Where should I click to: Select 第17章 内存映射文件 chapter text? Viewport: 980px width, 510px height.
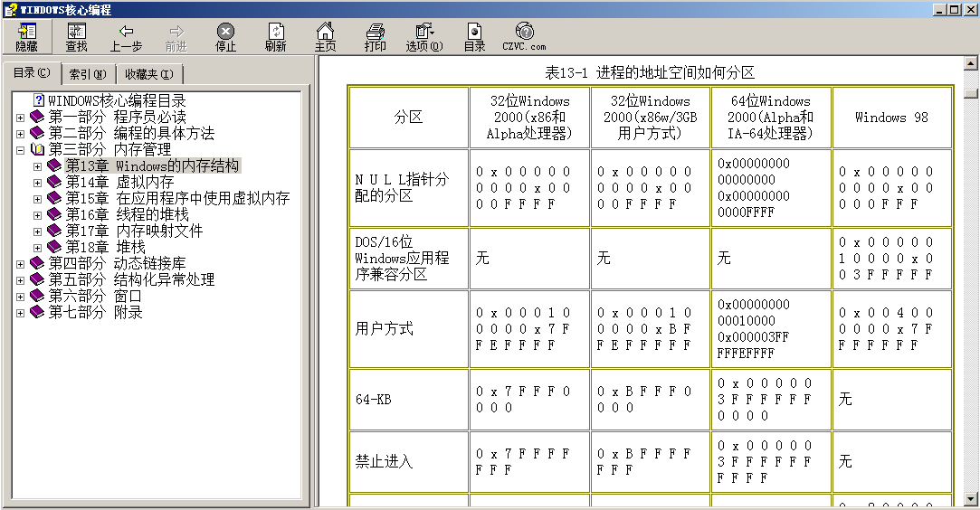[x=134, y=231]
